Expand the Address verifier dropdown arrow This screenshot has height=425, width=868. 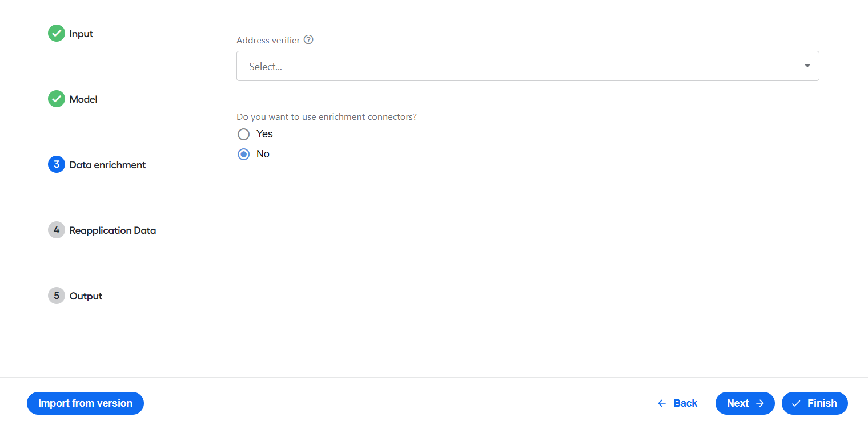click(x=807, y=66)
